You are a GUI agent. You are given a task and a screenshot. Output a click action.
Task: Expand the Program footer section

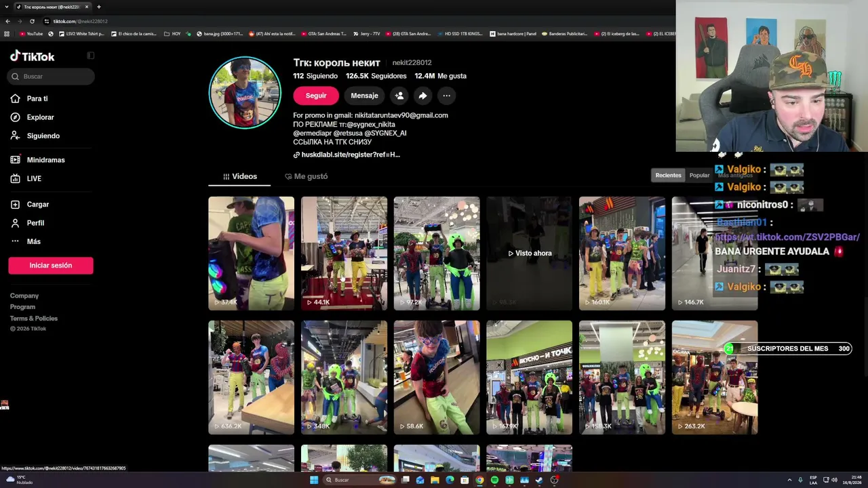point(22,307)
